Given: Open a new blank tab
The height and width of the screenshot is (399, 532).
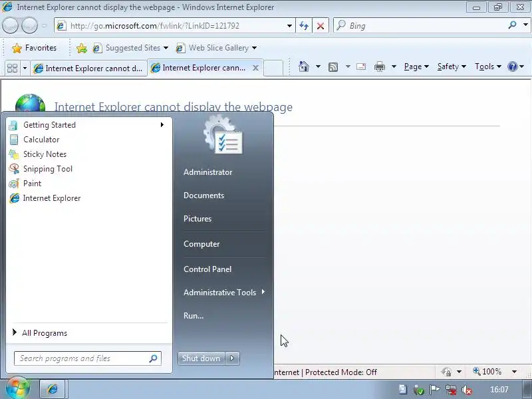Looking at the screenshot, I should (x=273, y=68).
